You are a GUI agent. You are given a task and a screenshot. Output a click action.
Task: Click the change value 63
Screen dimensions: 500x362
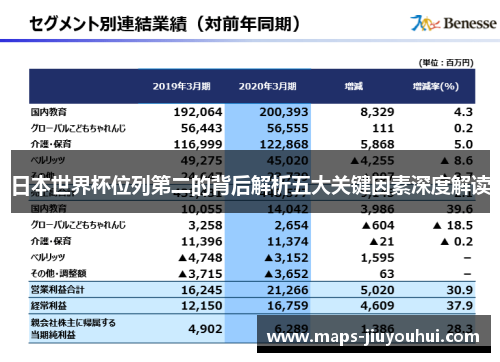tap(387, 274)
